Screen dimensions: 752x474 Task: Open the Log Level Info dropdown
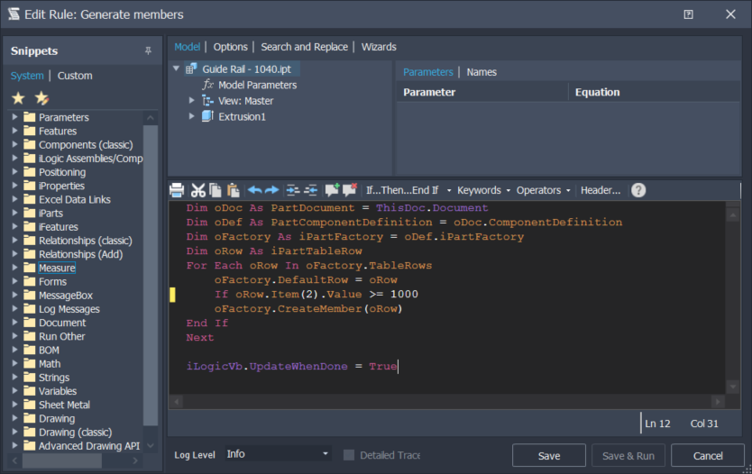[x=278, y=454]
